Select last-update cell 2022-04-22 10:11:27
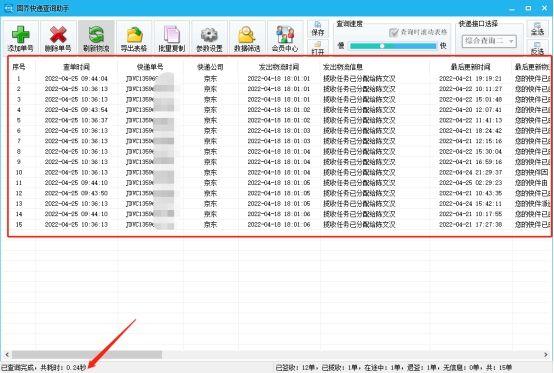Image resolution: width=554 pixels, height=373 pixels. point(470,89)
